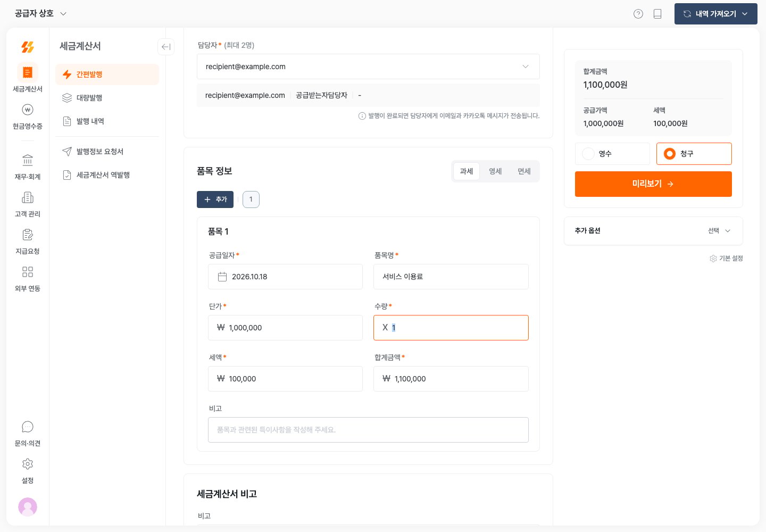Switch the item tax type to 과세

[x=467, y=171]
